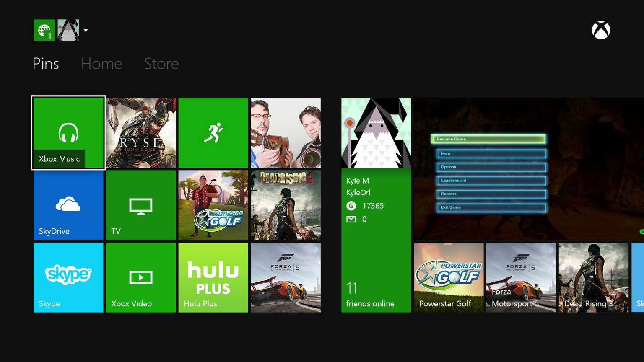Click the Xbox logo in the corner
Screen dimensions: 644x362
(601, 30)
